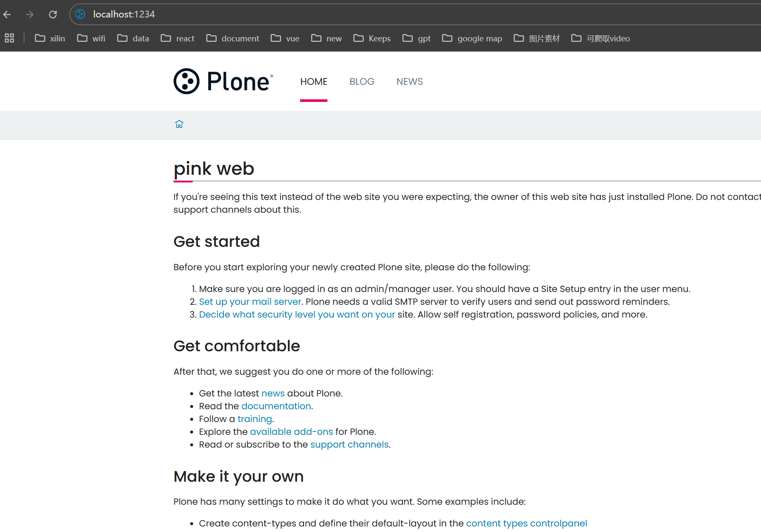This screenshot has width=761, height=532.
Task: Open 'Set up your mail server' link
Action: click(250, 302)
